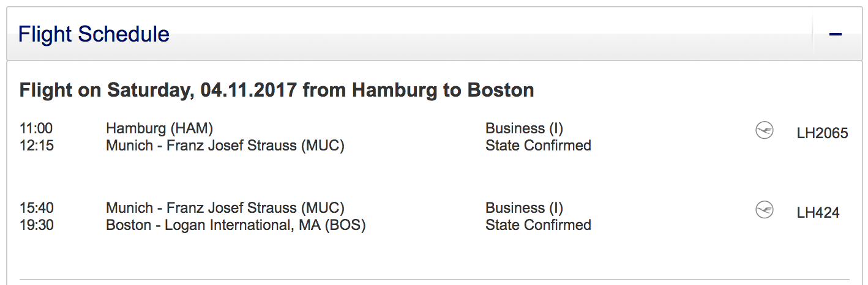This screenshot has height=285, width=868.
Task: Click the 19:30 arrival time
Action: [36, 225]
